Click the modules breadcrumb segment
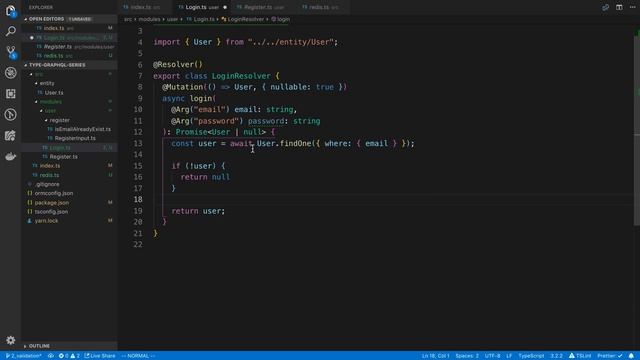This screenshot has height=360, width=640. coord(149,19)
